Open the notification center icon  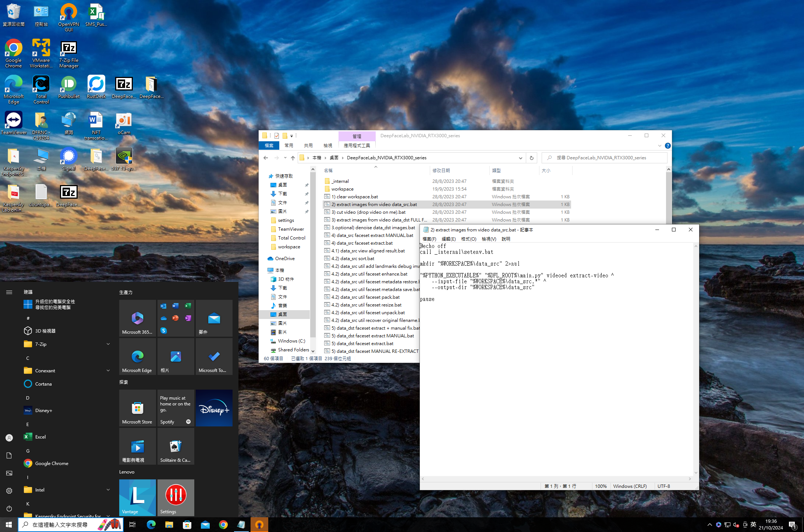point(792,525)
